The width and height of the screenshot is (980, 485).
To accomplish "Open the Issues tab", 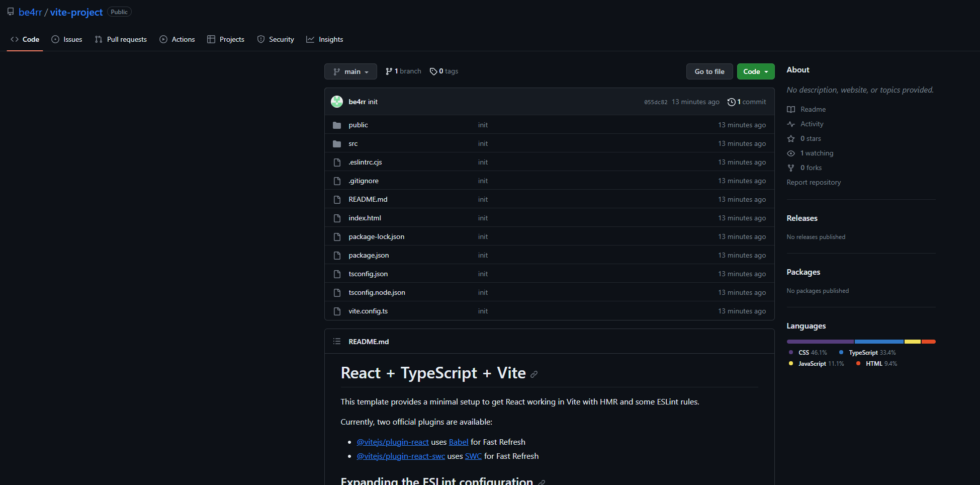I will coord(67,39).
